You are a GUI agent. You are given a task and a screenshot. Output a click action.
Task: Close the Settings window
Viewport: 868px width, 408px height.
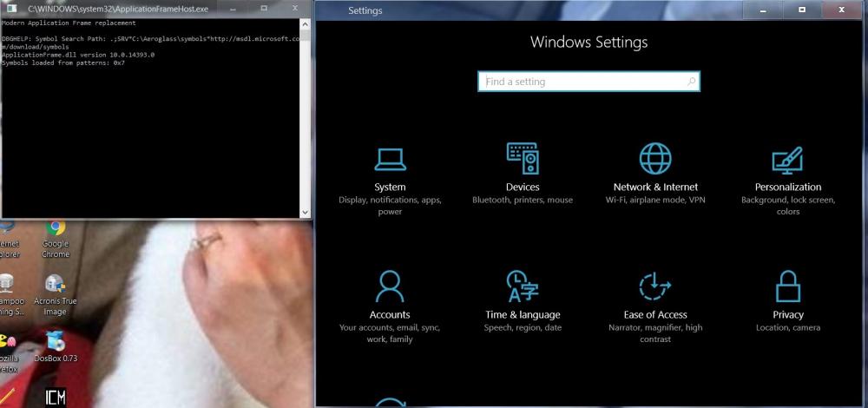[x=842, y=10]
